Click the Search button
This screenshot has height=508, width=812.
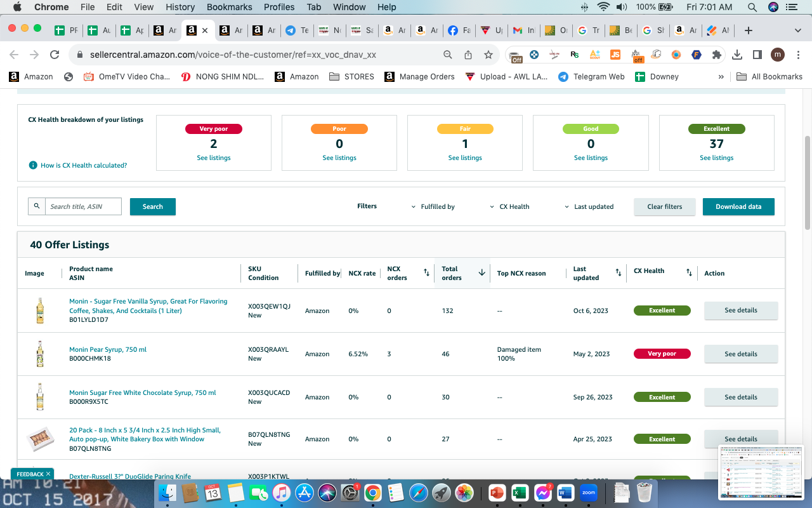(x=153, y=206)
